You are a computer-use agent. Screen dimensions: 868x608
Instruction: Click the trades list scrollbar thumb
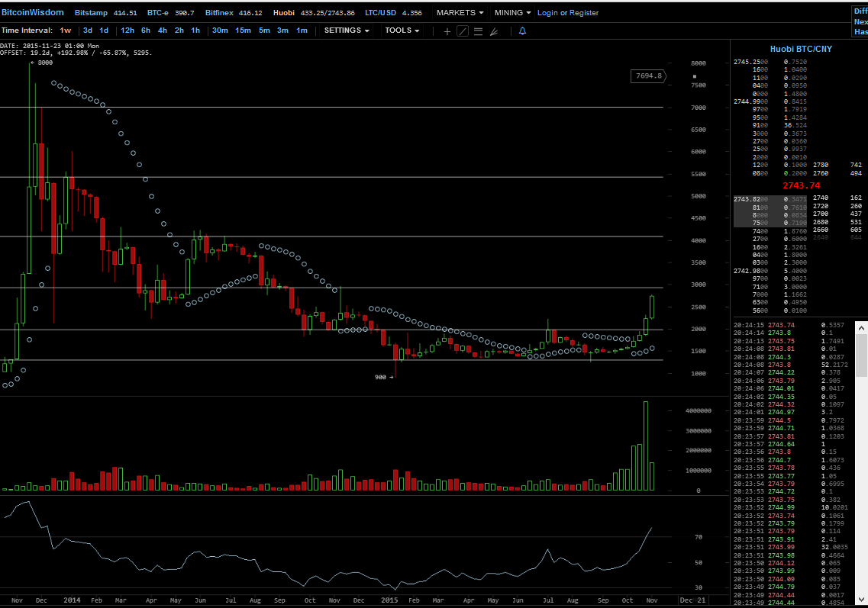point(861,355)
